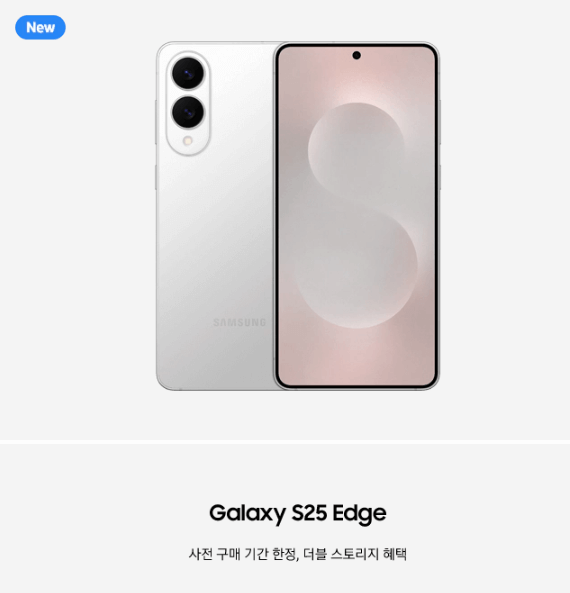Click the upper rear camera lens
570x593 pixels.
coord(188,73)
